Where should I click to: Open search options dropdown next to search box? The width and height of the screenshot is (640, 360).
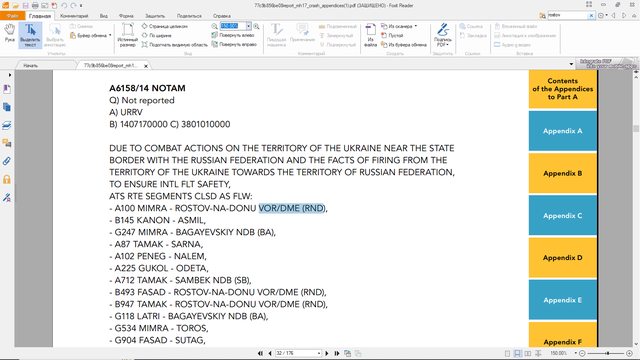point(602,16)
